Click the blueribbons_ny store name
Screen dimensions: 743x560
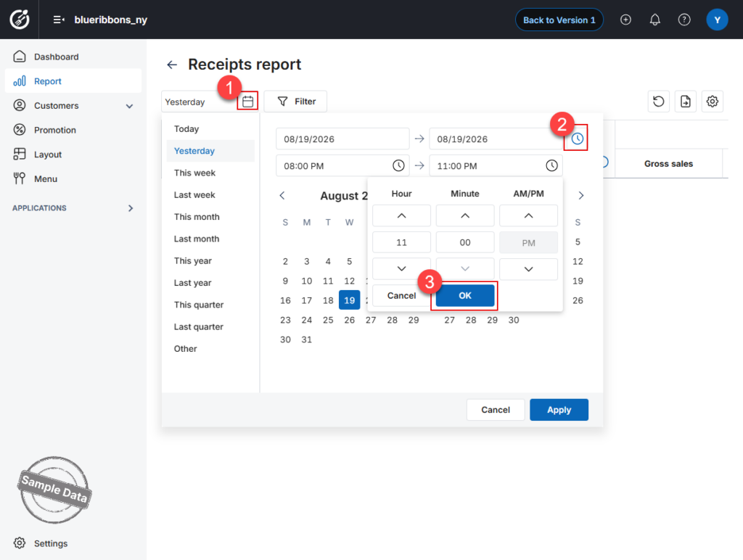pyautogui.click(x=111, y=20)
